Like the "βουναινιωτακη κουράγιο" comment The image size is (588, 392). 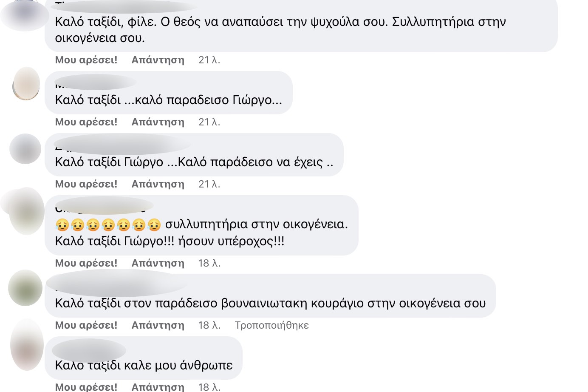click(86, 325)
